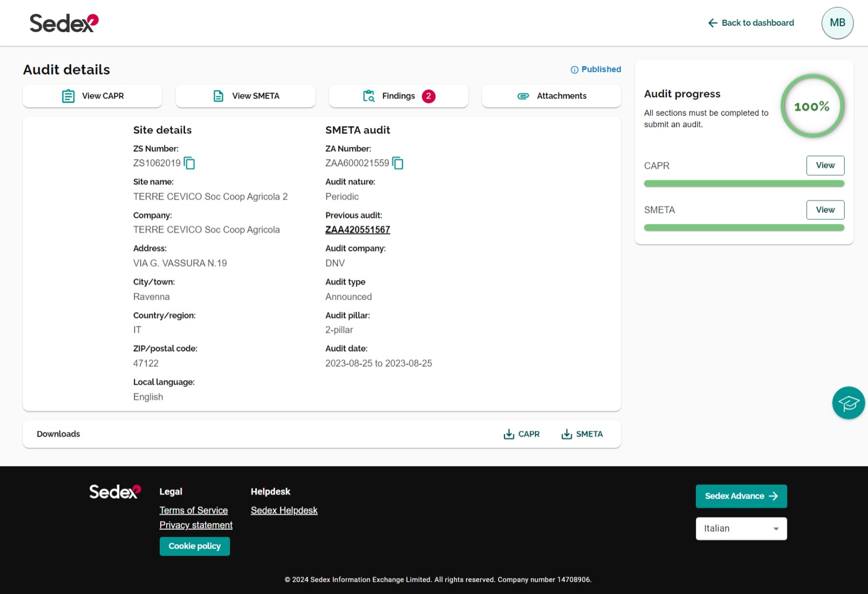Click the Sedex logo in header
868x594 pixels.
coord(64,23)
